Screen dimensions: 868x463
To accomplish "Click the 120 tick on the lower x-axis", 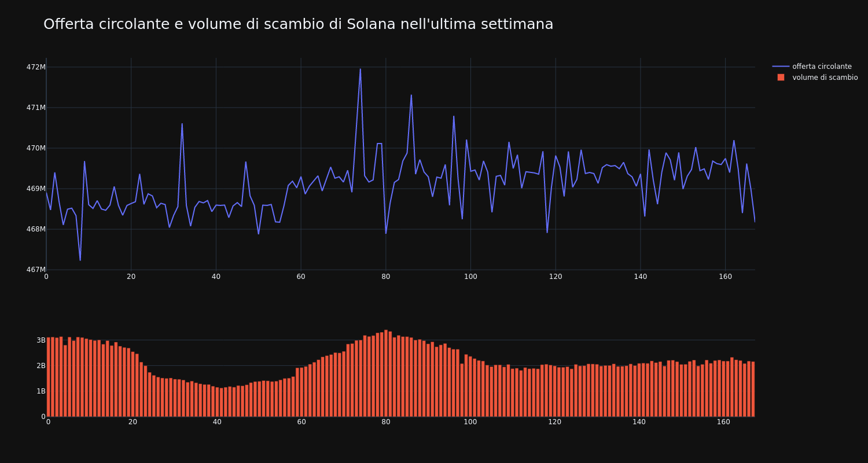I will click(x=555, y=422).
